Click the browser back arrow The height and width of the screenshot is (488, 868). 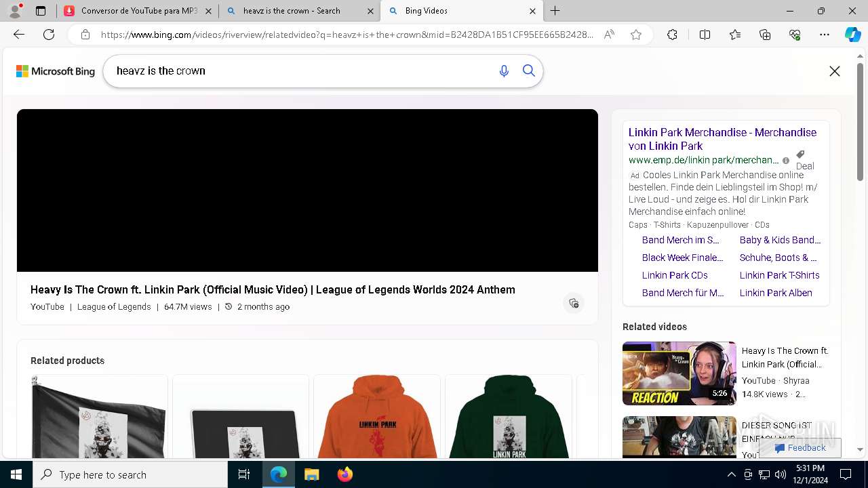(x=19, y=35)
